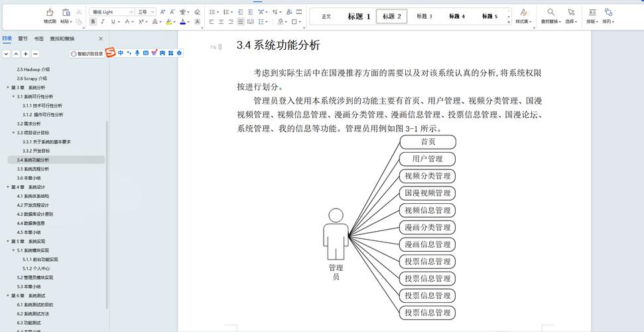Click the 选择 cursor arrow icon
The image size is (644, 332).
click(571, 13)
